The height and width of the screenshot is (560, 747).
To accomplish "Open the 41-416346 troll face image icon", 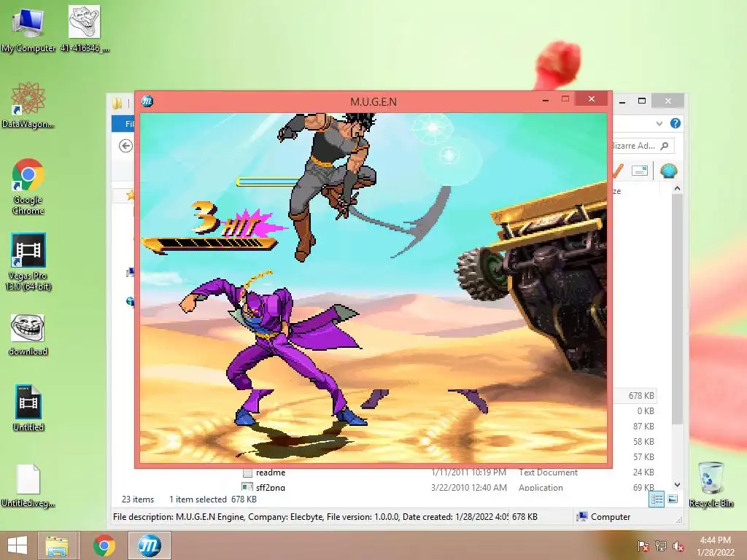I will [85, 28].
